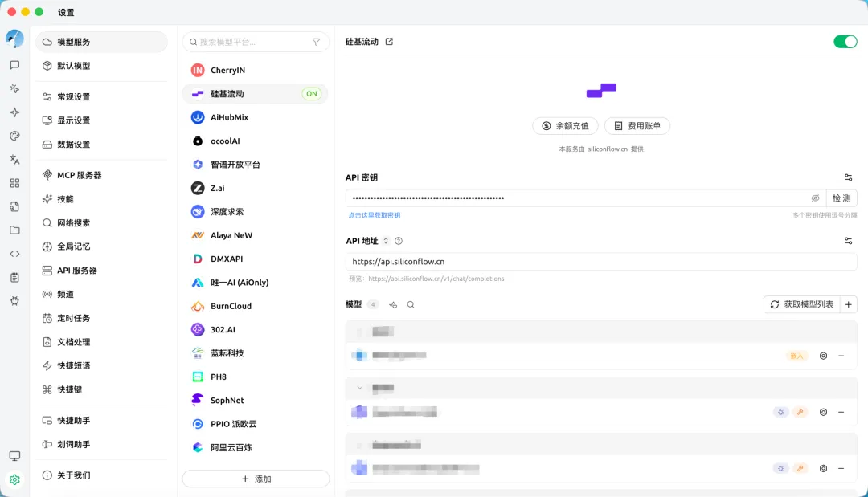The height and width of the screenshot is (497, 868).
Task: Open 常规设置 settings section
Action: pos(101,96)
